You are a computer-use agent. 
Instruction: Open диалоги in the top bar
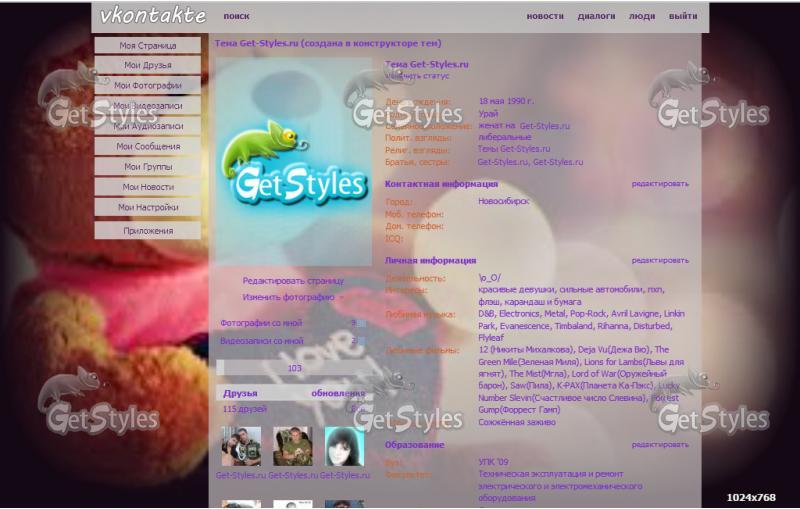(596, 16)
